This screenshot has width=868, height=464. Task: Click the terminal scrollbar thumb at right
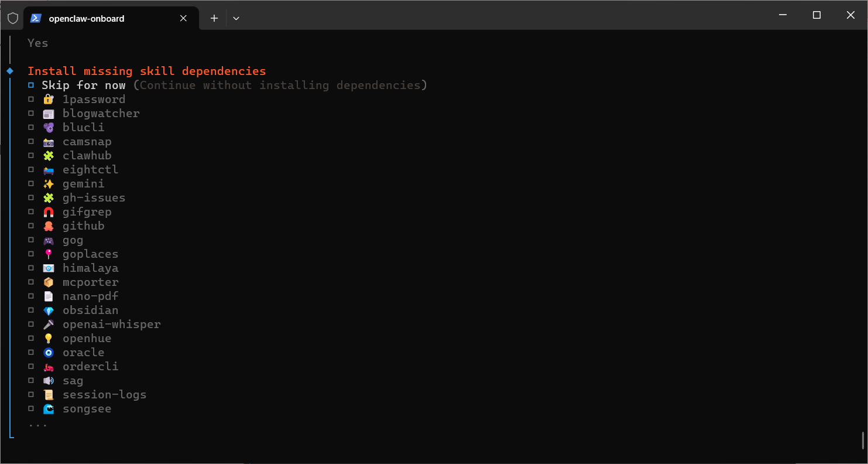click(x=863, y=440)
